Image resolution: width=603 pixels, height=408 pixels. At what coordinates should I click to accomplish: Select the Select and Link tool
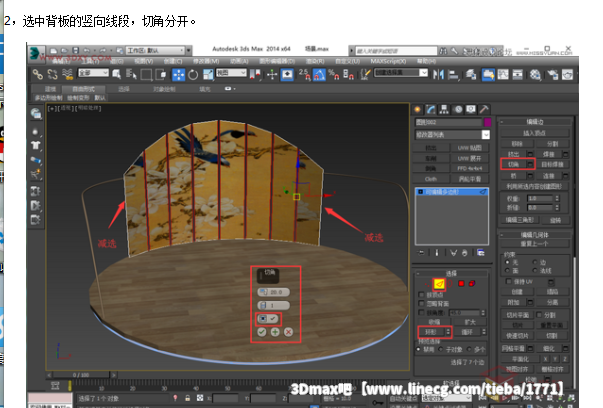tap(38, 74)
